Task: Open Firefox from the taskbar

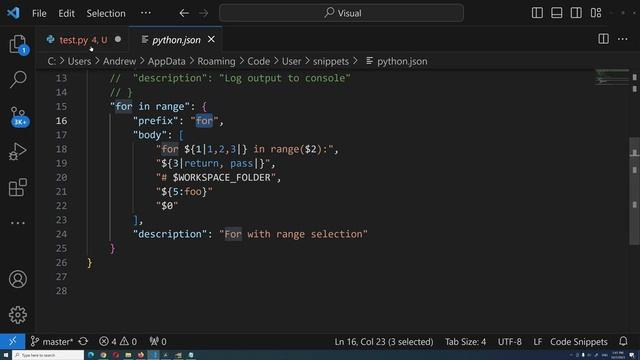Action: [141, 355]
